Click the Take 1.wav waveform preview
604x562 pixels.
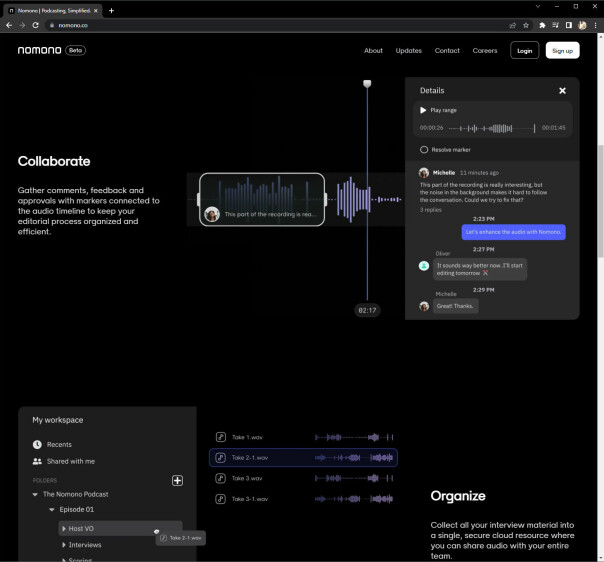tap(354, 437)
